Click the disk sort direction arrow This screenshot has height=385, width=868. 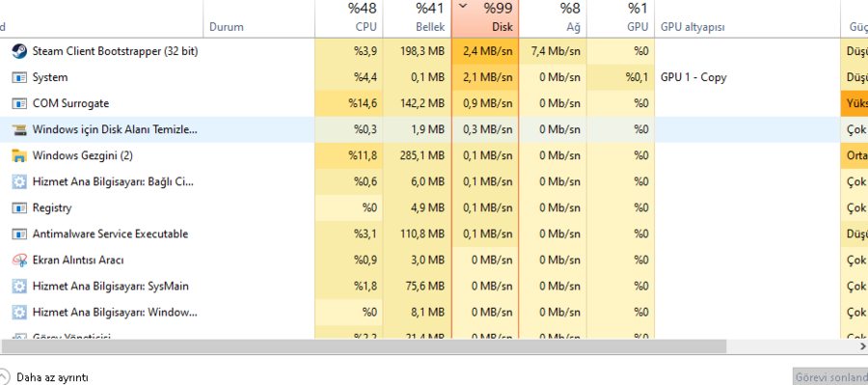tap(463, 6)
